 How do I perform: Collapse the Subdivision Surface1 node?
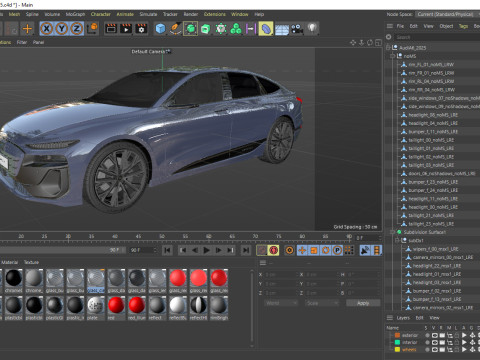point(392,232)
